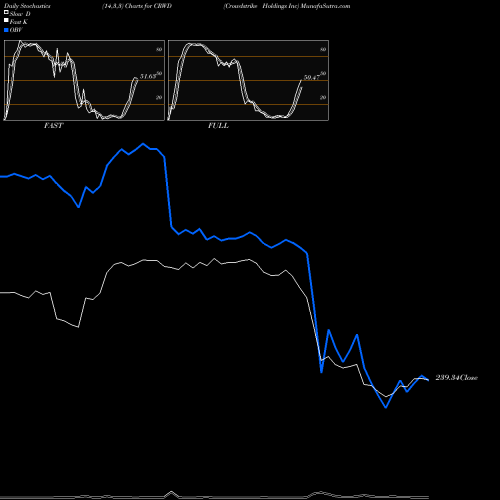Click the 80 level label in FAST chart
The height and width of the screenshot is (500, 500).
click(159, 49)
